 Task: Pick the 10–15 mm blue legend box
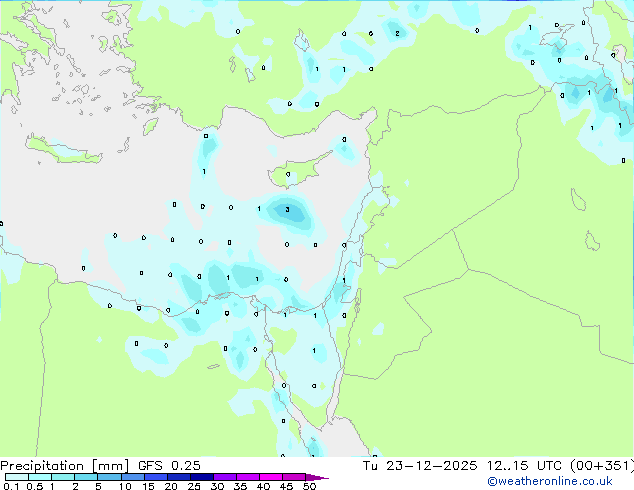click(x=132, y=477)
